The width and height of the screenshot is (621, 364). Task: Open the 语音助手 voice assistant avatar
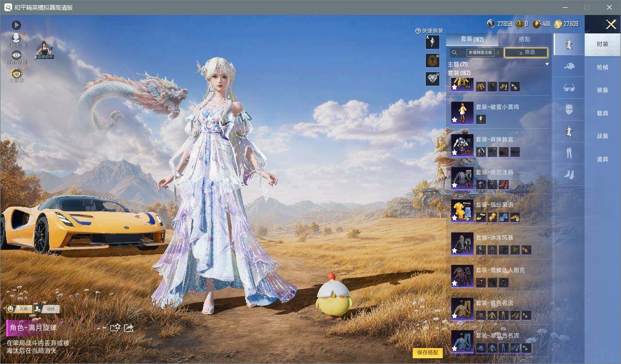(45, 50)
